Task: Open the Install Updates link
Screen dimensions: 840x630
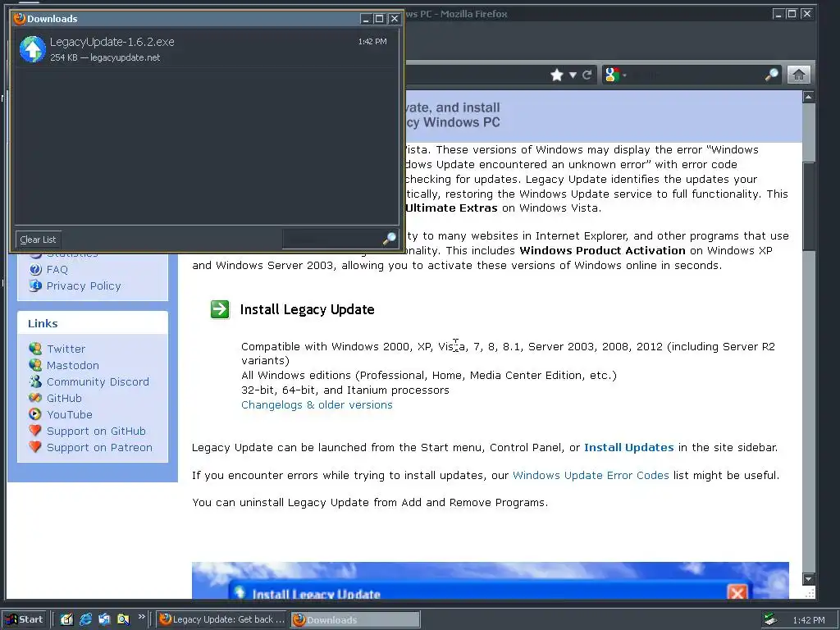Action: (629, 447)
